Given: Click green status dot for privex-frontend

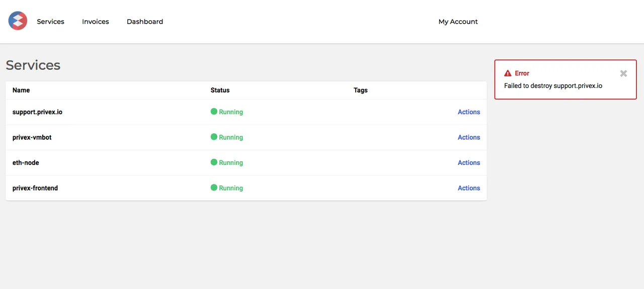Looking at the screenshot, I should pyautogui.click(x=214, y=187).
